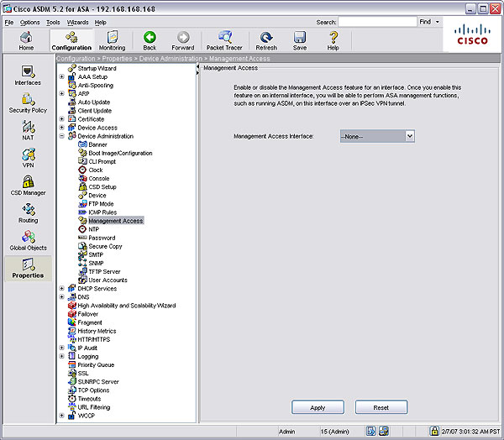Expand the DNS tree node
Screen dimensions: 504x440
point(62,296)
